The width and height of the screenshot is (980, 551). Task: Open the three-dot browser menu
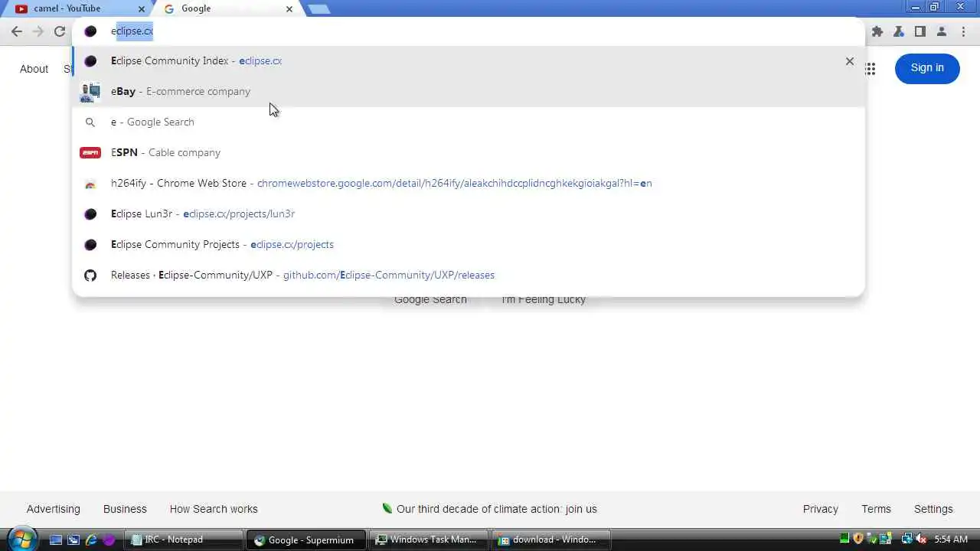pyautogui.click(x=962, y=31)
